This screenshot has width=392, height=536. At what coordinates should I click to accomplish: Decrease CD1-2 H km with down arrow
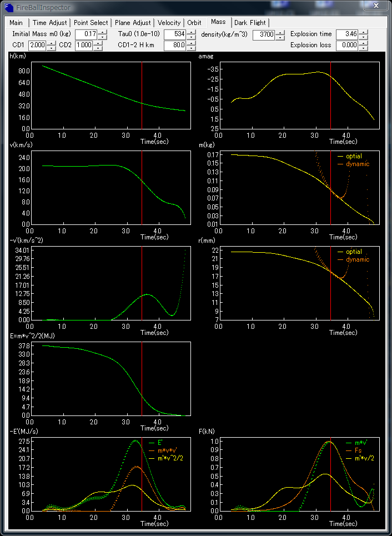click(x=192, y=48)
